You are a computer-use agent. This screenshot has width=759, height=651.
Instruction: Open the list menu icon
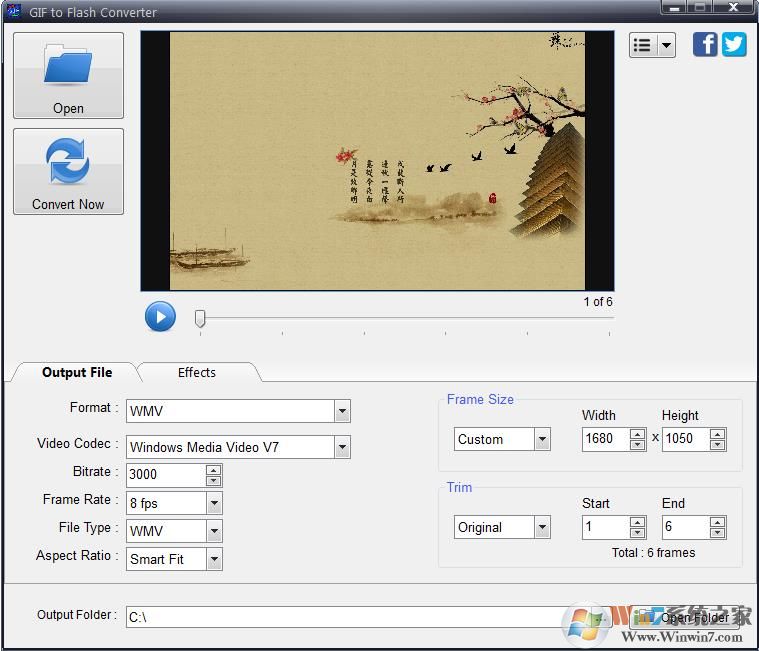[642, 45]
